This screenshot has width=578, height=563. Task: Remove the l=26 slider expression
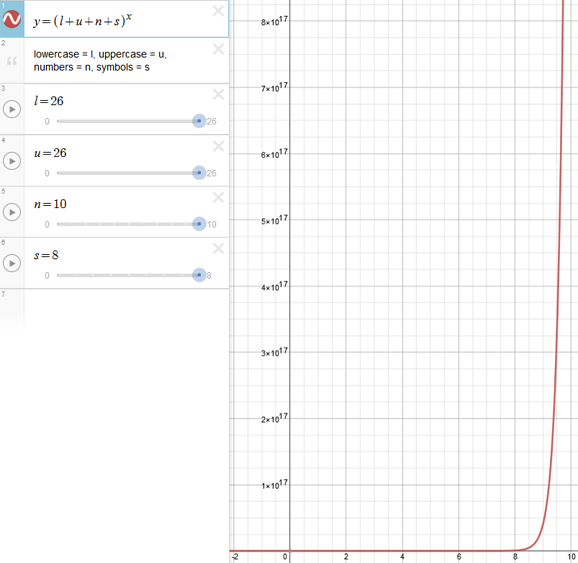[x=218, y=95]
